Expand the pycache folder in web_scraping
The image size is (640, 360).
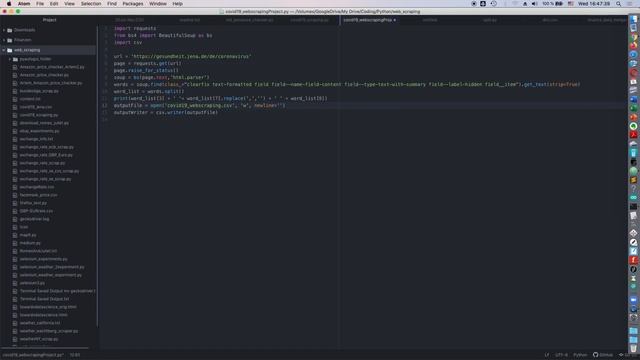tap(10, 59)
